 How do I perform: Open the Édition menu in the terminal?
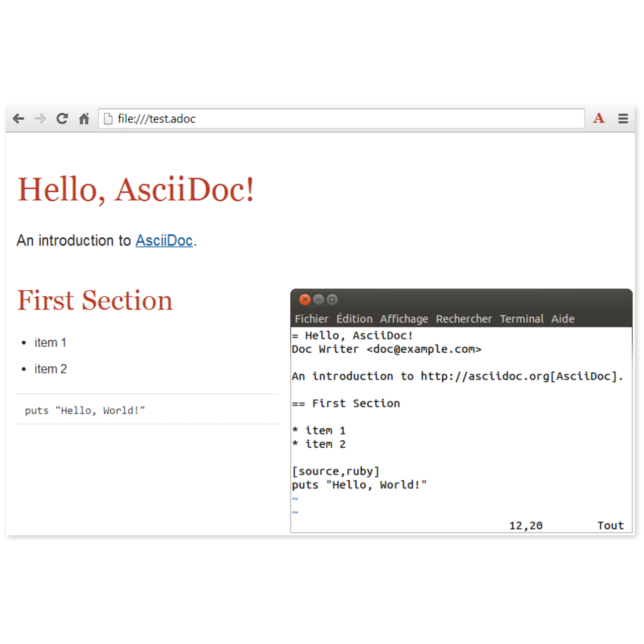point(355,319)
